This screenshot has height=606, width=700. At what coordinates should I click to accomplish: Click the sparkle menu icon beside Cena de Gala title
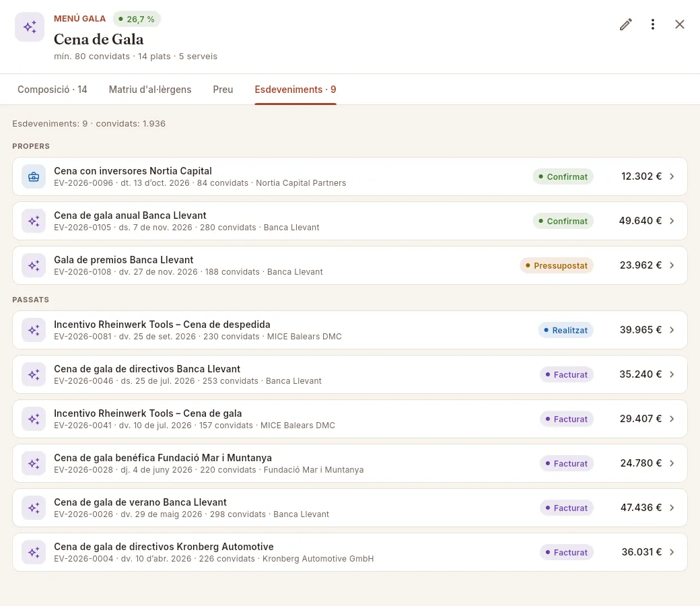click(x=30, y=27)
